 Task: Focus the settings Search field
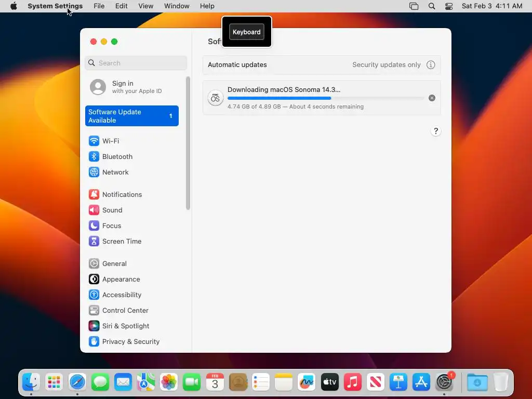(136, 63)
